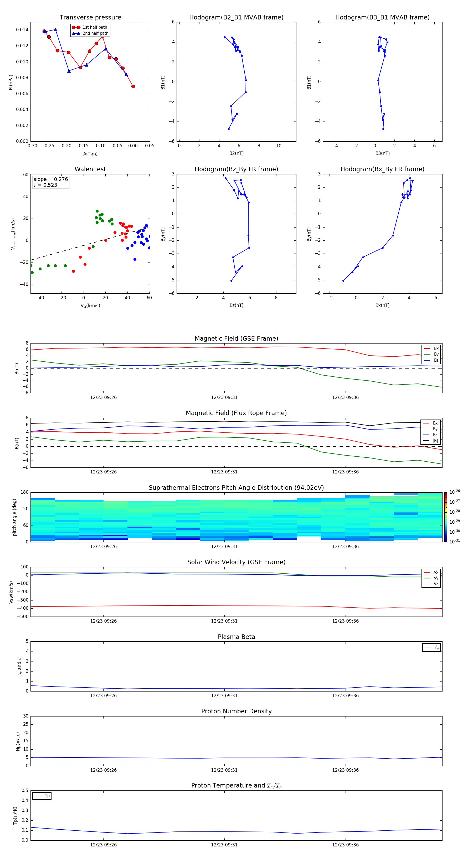Click the "Np(#/cc)" axis label
Image resolution: width=473 pixels, height=868 pixels.
[18, 741]
